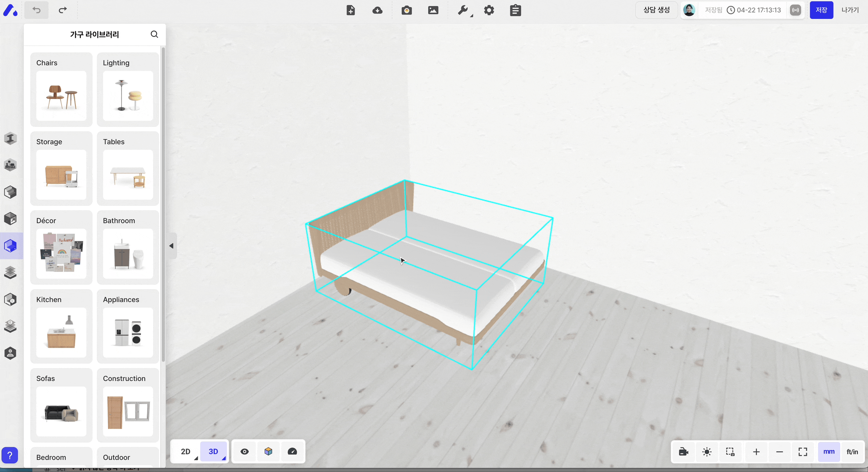Take a snapshot with camera icon

pyautogui.click(x=406, y=10)
